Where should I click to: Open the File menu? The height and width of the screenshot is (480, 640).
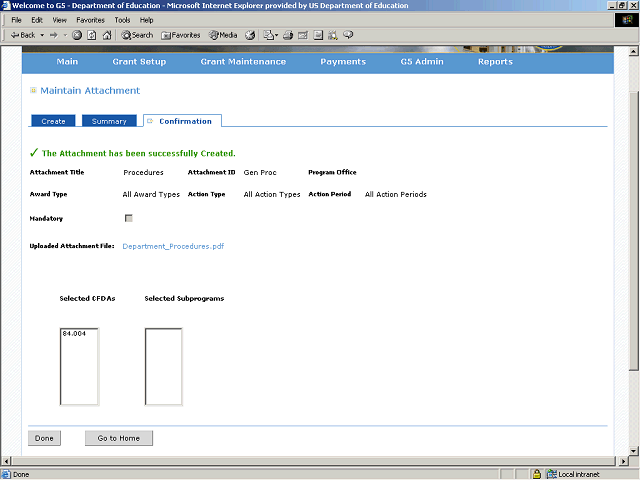(x=16, y=20)
